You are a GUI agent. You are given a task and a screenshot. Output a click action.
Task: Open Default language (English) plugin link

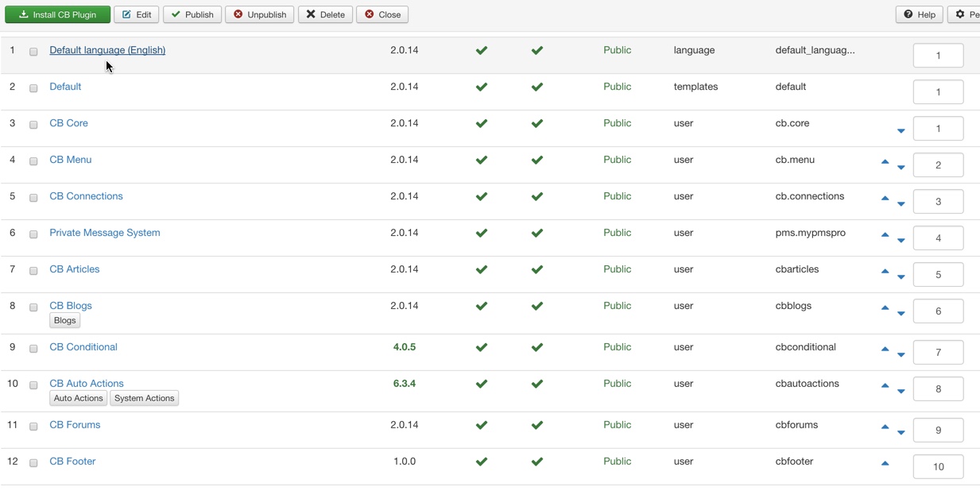point(107,50)
